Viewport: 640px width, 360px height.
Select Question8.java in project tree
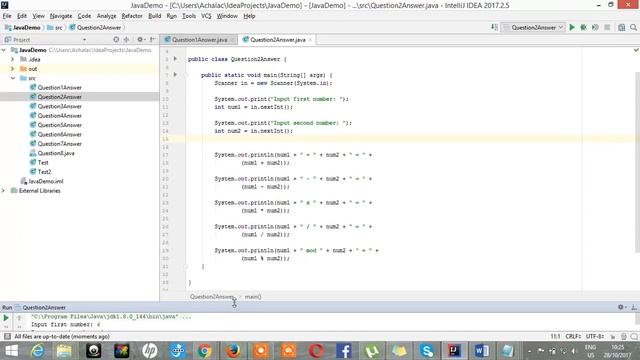56,153
